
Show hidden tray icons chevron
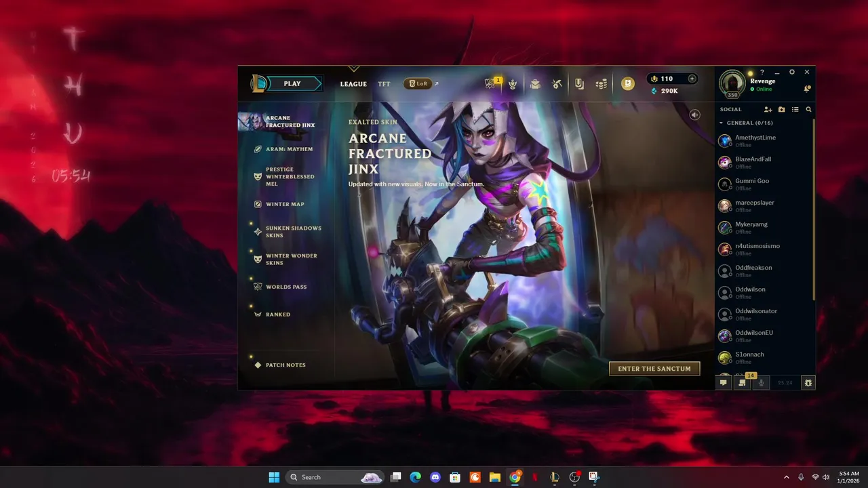pos(787,477)
